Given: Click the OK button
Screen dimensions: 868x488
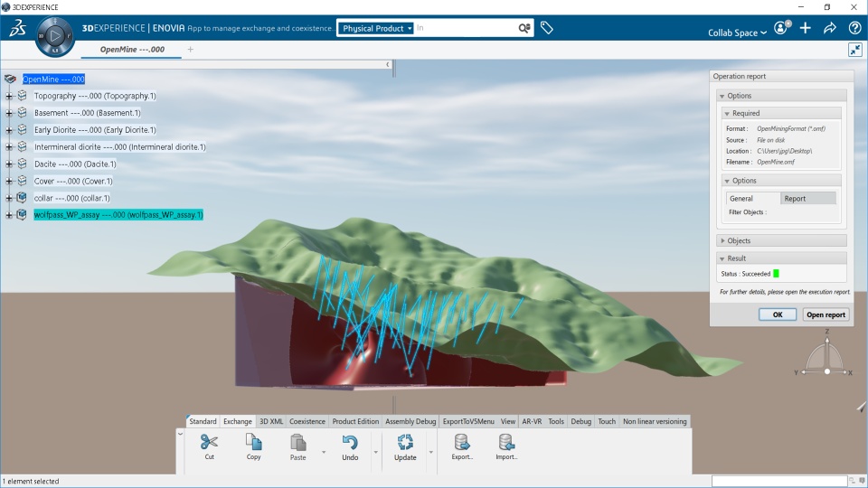Looking at the screenshot, I should tap(778, 314).
